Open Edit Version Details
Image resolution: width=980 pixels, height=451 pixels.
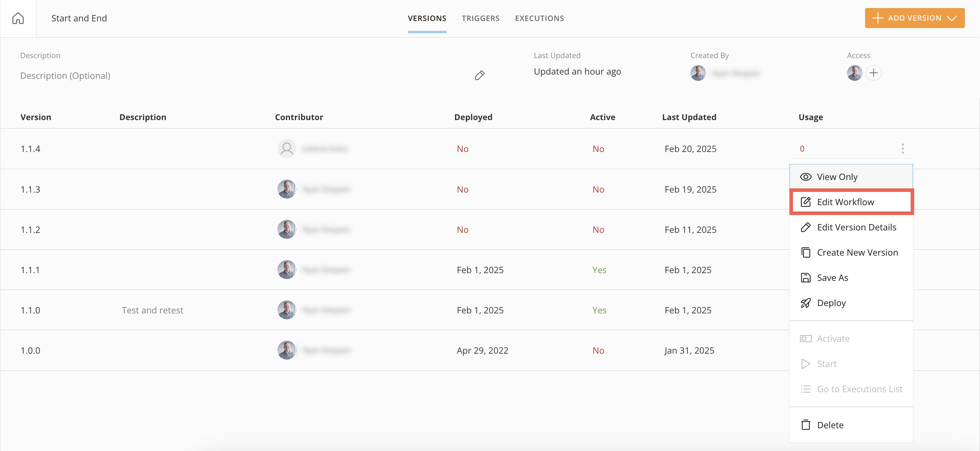coord(851,227)
